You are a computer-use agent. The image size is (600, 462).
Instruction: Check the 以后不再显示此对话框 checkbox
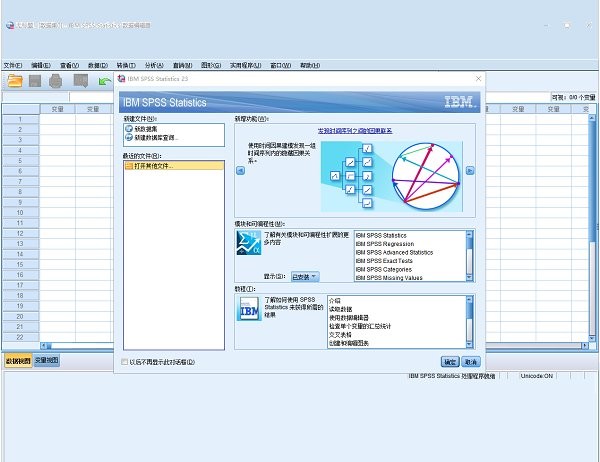(x=124, y=361)
